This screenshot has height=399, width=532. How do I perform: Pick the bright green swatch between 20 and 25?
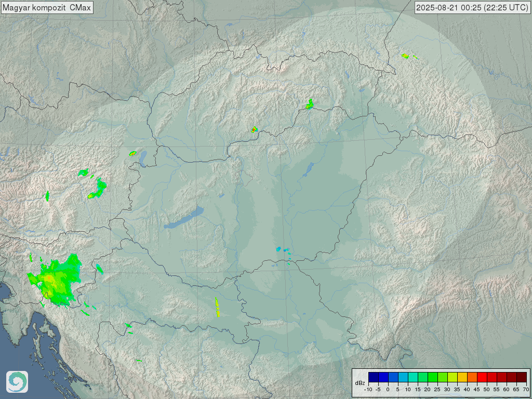pyautogui.click(x=433, y=377)
